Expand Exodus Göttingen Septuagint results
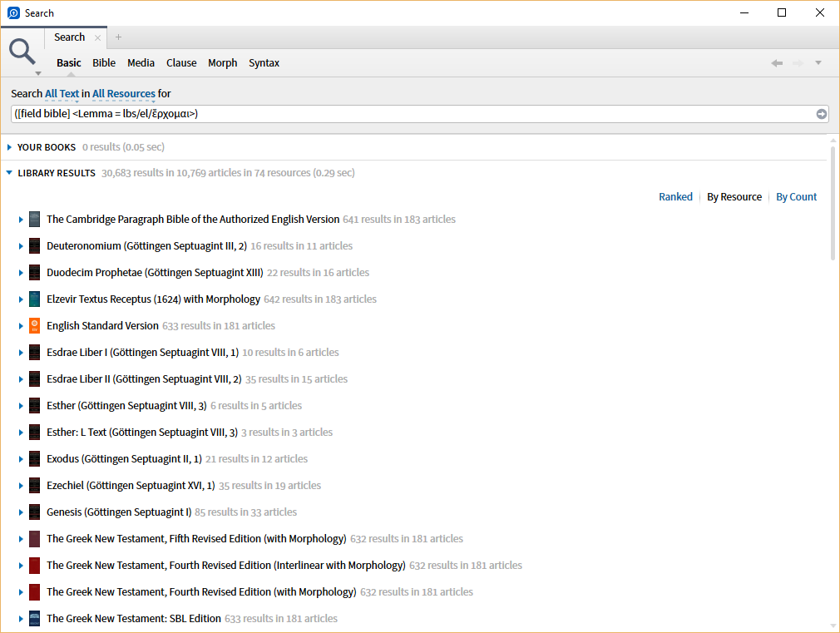This screenshot has height=633, width=840. pyautogui.click(x=20, y=459)
